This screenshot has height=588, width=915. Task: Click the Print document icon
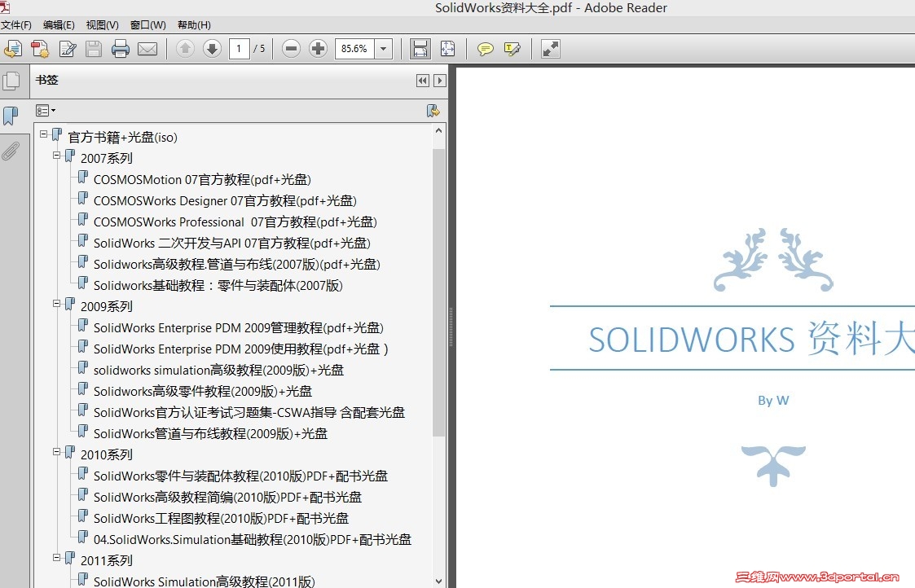coord(121,49)
